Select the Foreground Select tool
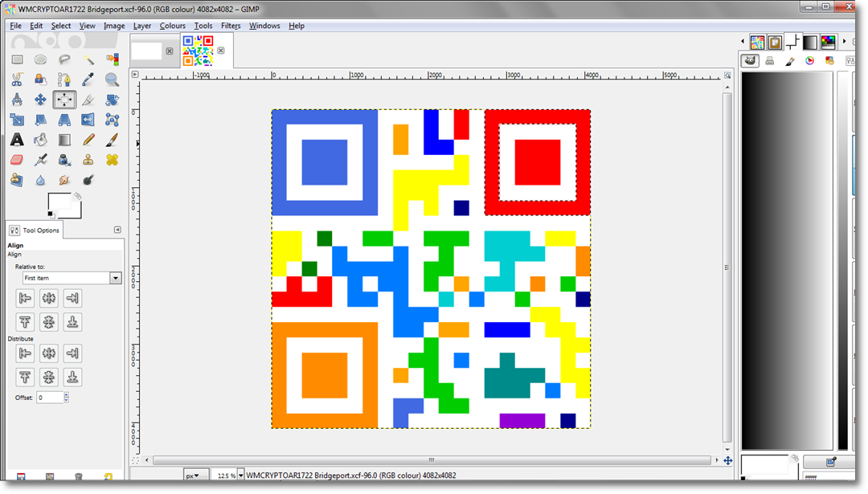This screenshot has height=494, width=868. click(x=40, y=80)
